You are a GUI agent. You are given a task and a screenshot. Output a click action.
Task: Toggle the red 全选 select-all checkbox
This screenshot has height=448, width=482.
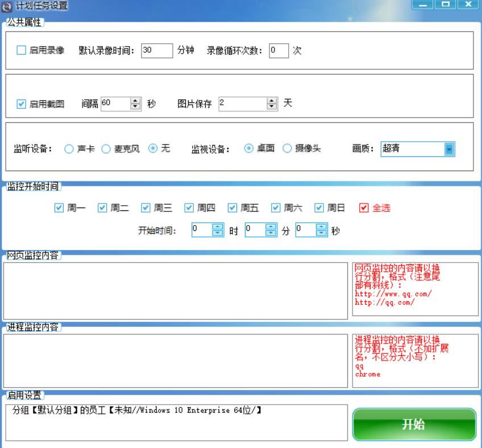click(x=364, y=208)
